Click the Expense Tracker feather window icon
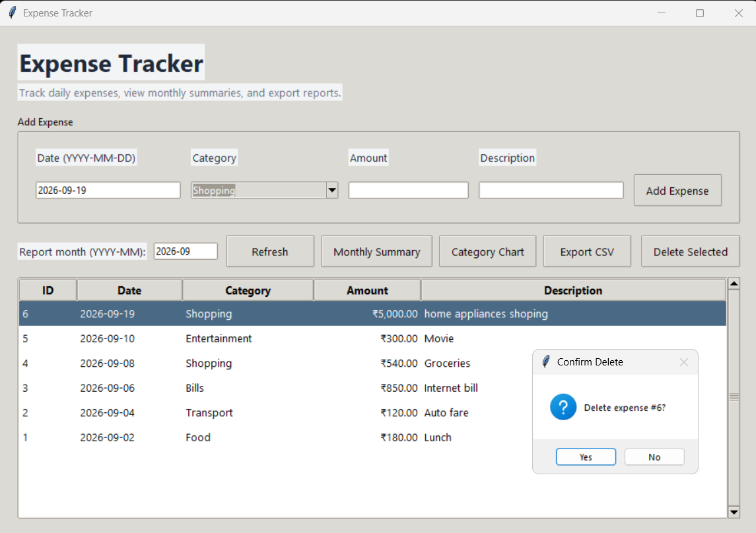The image size is (756, 533). [13, 13]
